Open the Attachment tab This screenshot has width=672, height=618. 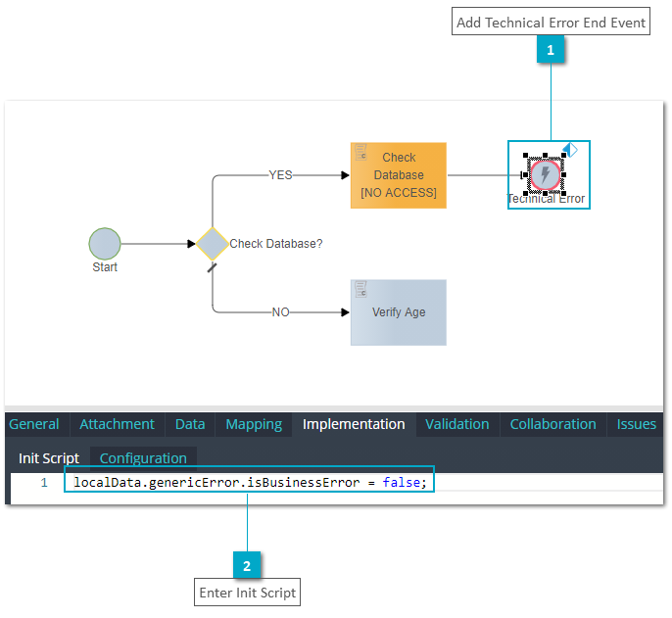click(117, 424)
